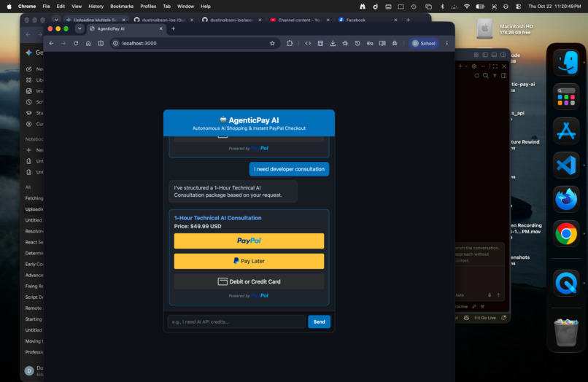Switch to the Channel content YouTube tab

[300, 20]
